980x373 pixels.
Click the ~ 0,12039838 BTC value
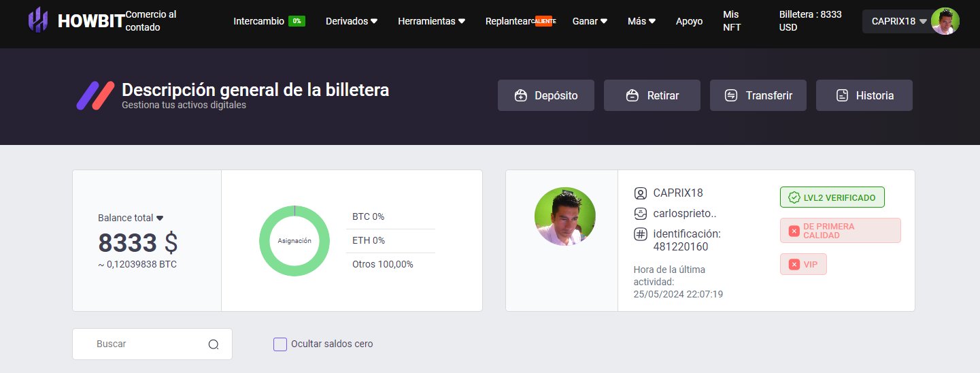[137, 264]
